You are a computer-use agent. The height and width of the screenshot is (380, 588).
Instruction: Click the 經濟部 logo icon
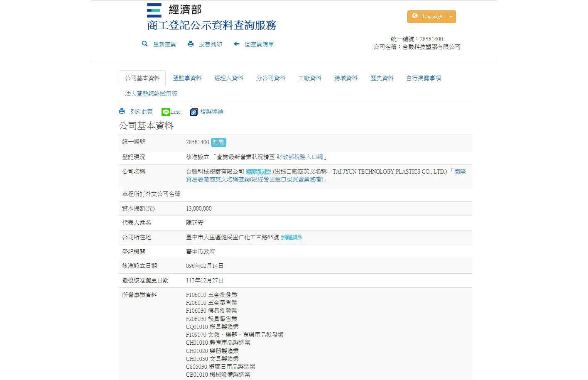154,10
